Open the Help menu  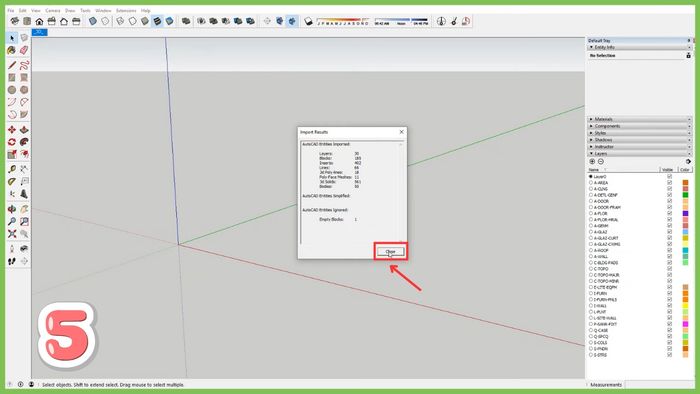[146, 10]
